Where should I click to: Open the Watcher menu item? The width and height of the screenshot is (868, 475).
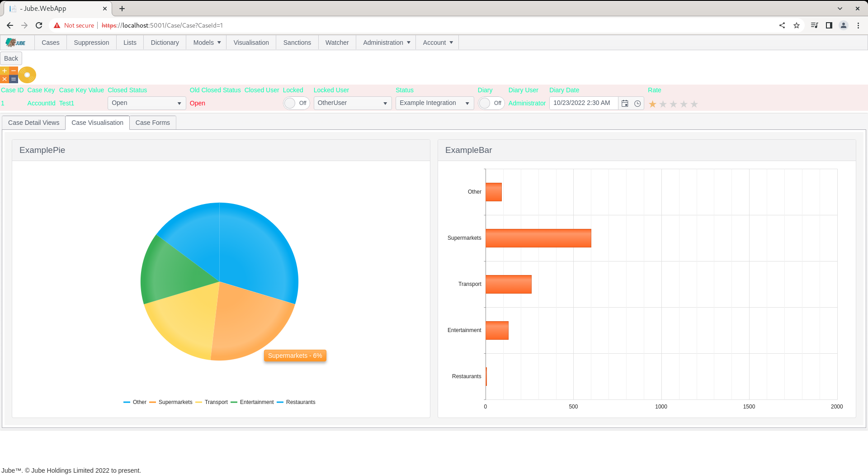[x=337, y=43]
